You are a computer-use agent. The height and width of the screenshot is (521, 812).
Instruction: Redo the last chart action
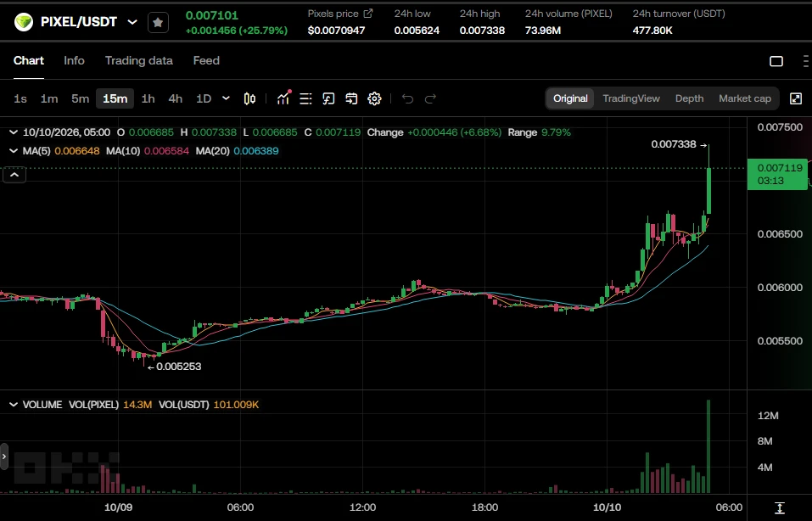pyautogui.click(x=430, y=98)
